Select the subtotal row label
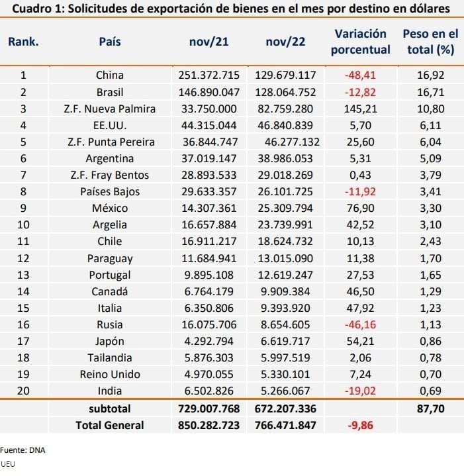Viewport: 464px width, 476px height. coord(110,408)
